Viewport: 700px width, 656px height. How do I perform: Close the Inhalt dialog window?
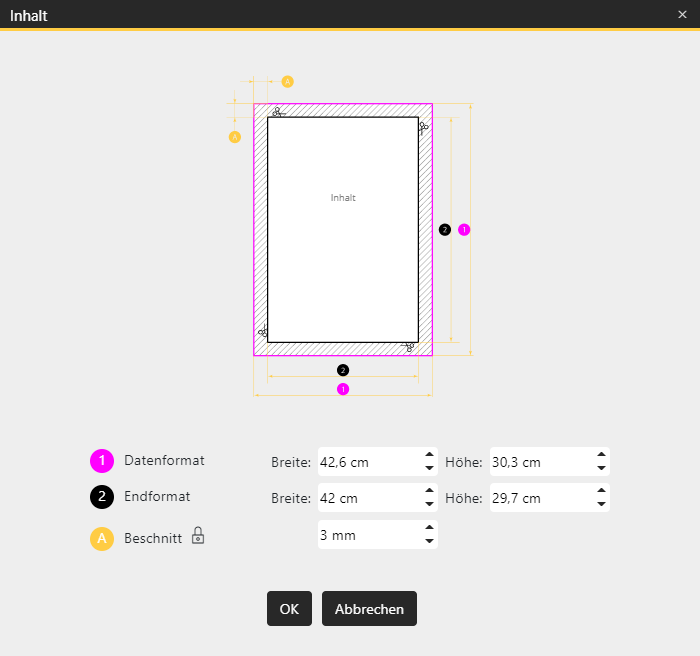coord(682,15)
